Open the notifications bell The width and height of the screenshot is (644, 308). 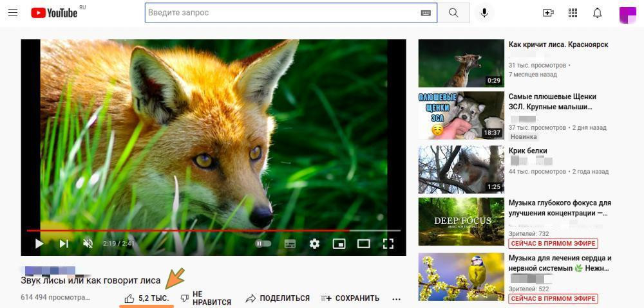(598, 13)
